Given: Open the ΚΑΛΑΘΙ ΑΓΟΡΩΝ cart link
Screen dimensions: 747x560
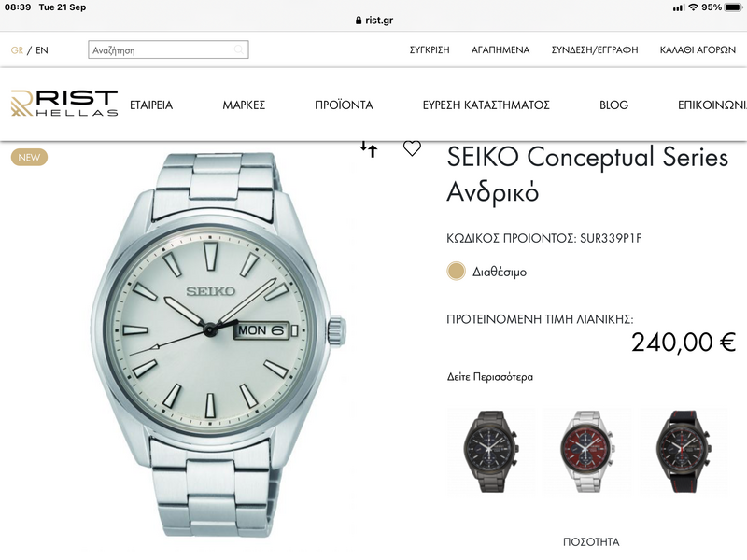Looking at the screenshot, I should (698, 50).
